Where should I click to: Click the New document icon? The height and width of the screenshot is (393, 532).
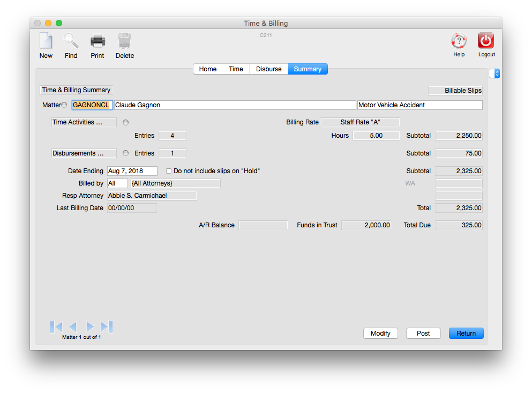(x=46, y=41)
